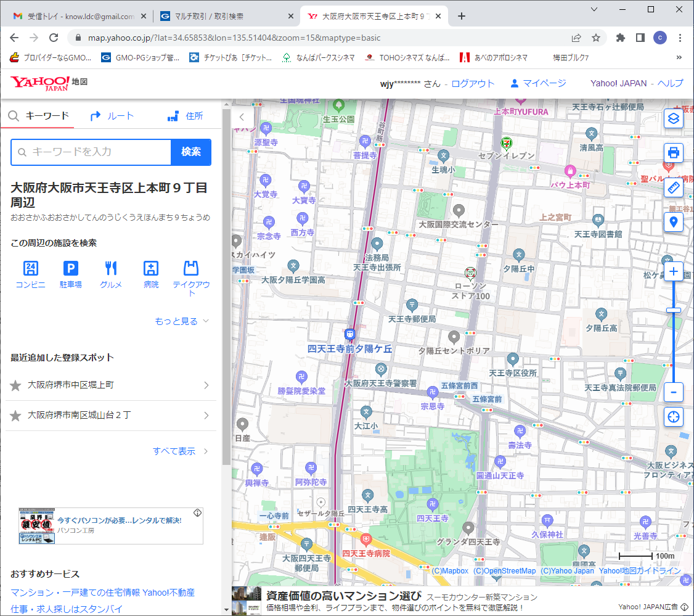Click the ログアウト link
The width and height of the screenshot is (694, 616).
[473, 83]
